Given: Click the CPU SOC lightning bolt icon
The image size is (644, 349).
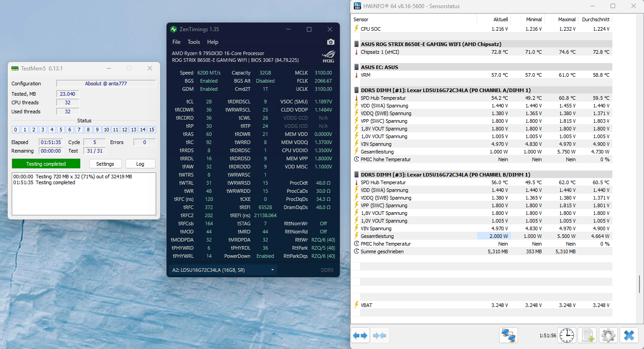Looking at the screenshot, I should [357, 29].
